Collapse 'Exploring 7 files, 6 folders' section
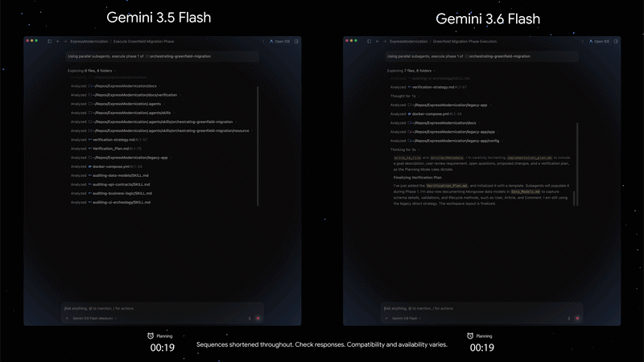Image resolution: width=644 pixels, height=362 pixels. coord(411,71)
